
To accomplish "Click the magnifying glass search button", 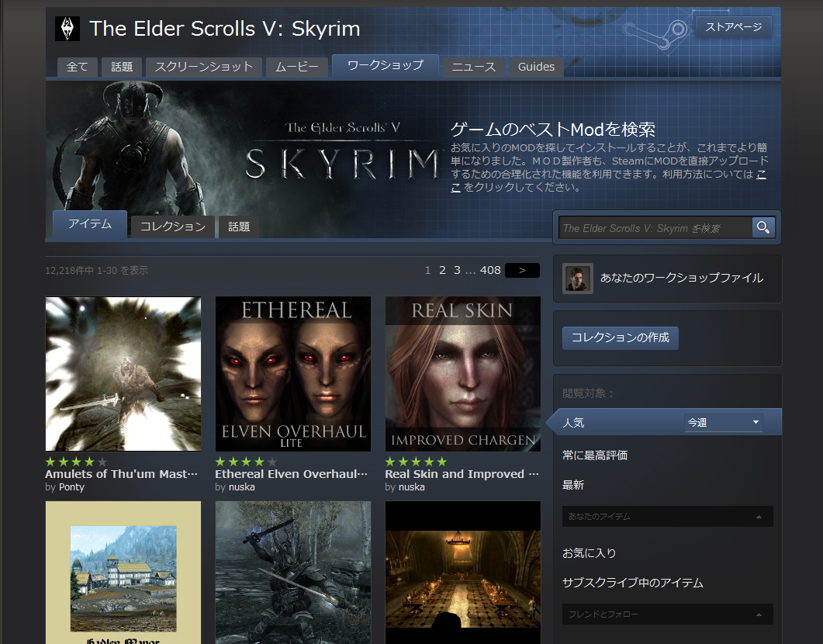I will pos(763,227).
